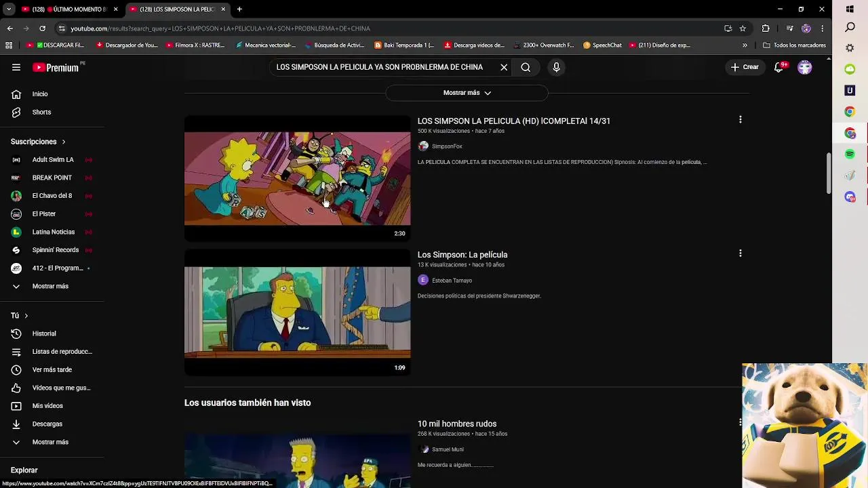Go back in Chrome
The width and height of the screenshot is (868, 488).
click(9, 28)
